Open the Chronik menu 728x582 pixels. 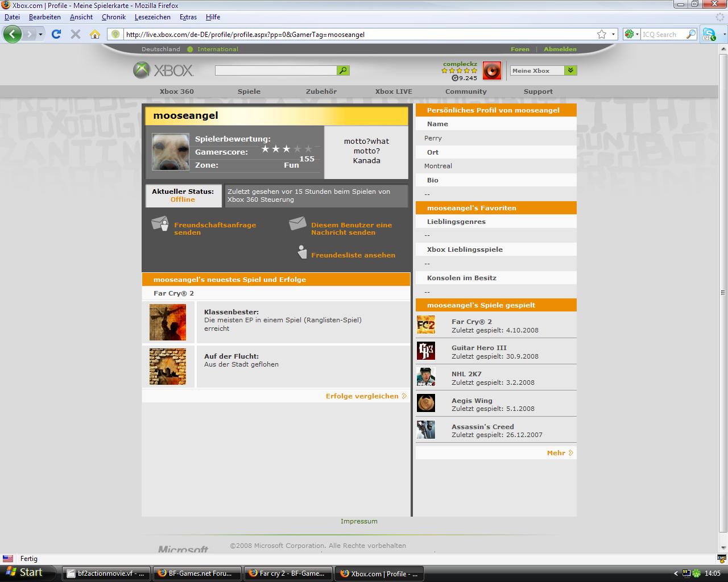(114, 17)
